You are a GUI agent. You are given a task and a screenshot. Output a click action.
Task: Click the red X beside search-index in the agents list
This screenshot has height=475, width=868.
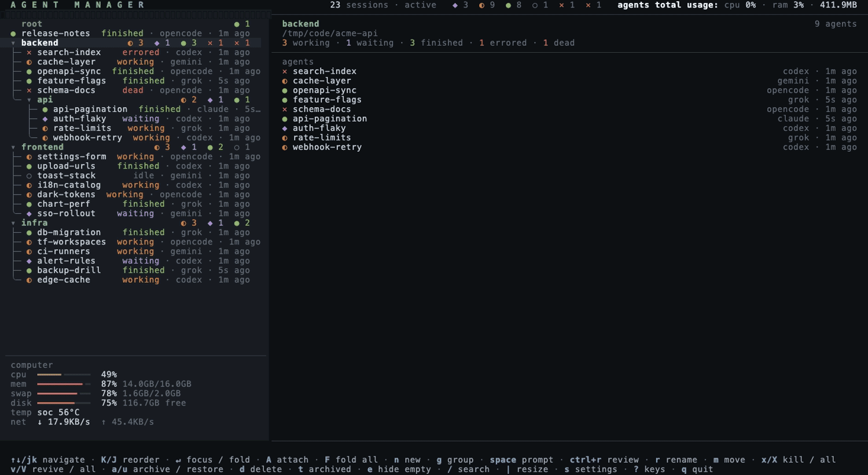tap(285, 72)
